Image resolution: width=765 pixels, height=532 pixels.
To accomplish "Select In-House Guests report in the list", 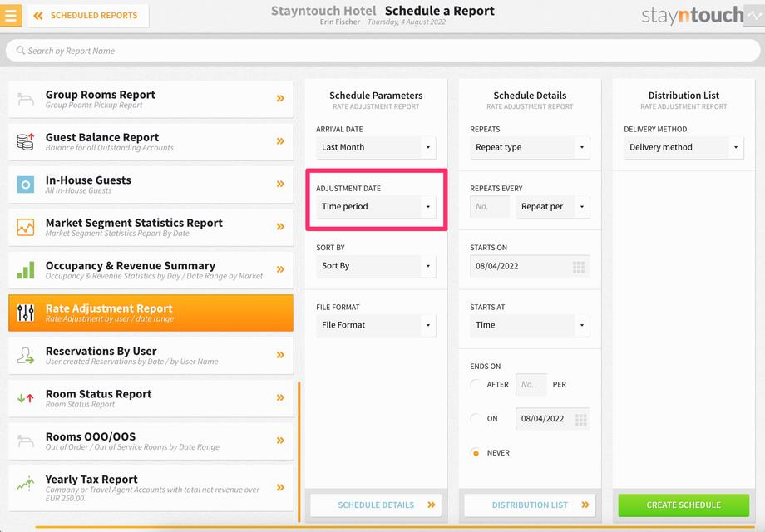I will pos(151,185).
